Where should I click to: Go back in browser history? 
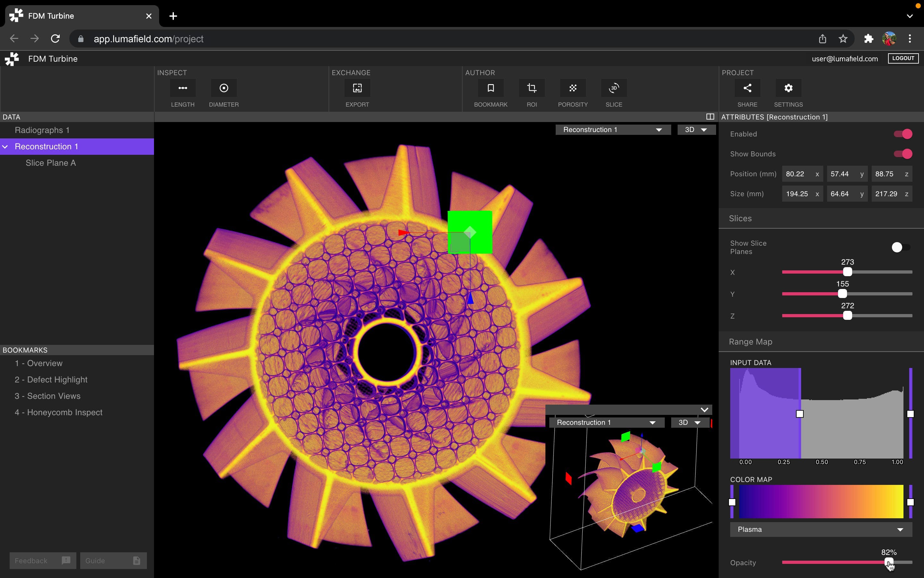tap(14, 39)
